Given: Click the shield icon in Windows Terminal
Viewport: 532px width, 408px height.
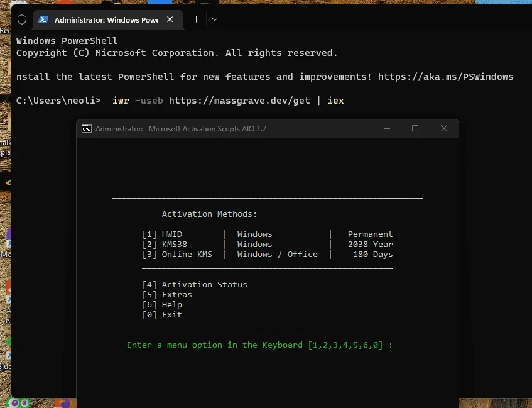Looking at the screenshot, I should [22, 19].
